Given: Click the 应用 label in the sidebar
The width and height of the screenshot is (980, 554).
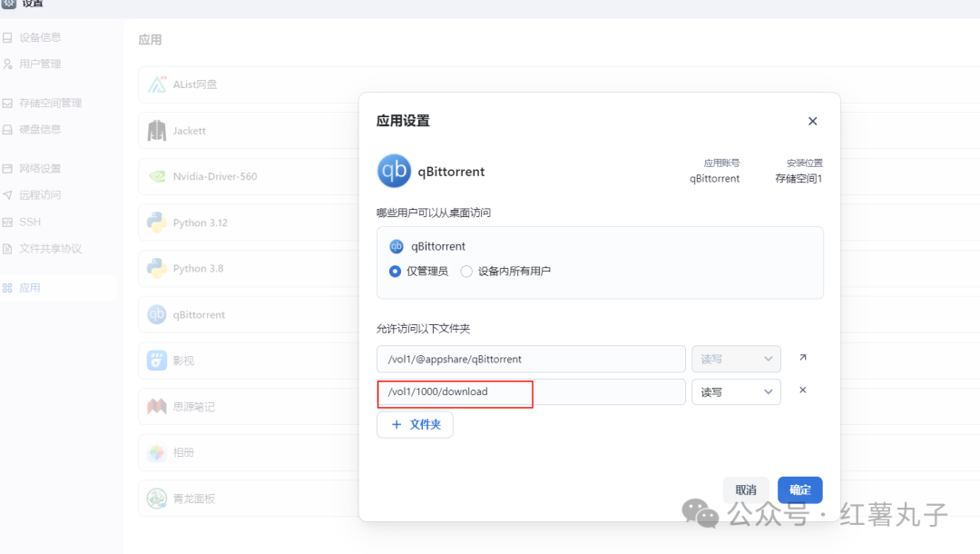Looking at the screenshot, I should coord(29,288).
